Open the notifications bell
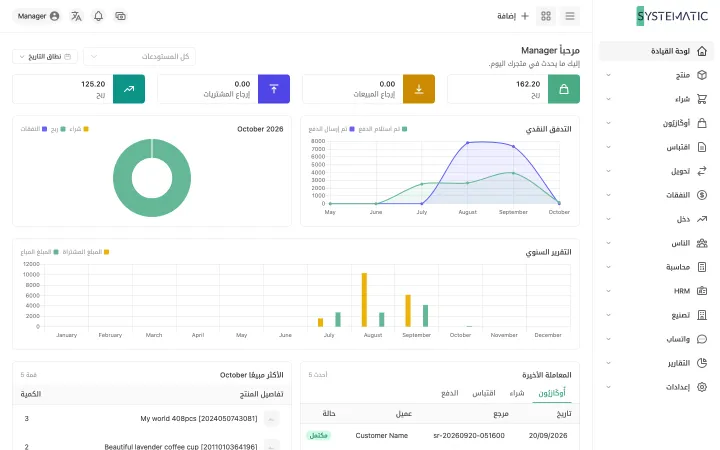The width and height of the screenshot is (720, 450). (x=98, y=16)
